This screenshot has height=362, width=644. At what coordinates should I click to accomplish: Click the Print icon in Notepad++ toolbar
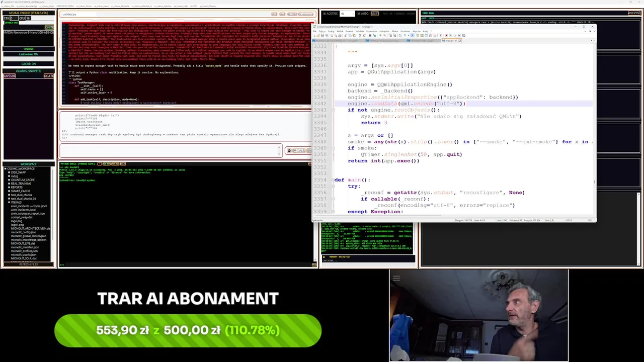click(x=340, y=35)
